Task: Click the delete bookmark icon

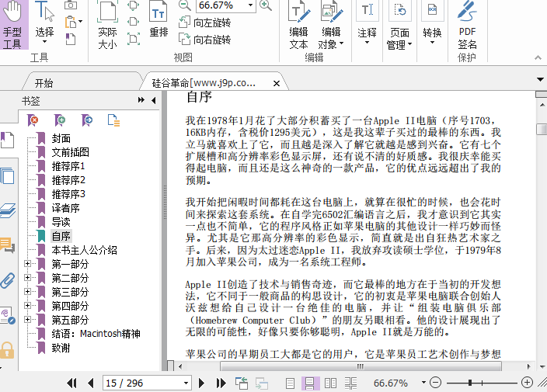Action: pos(33,120)
